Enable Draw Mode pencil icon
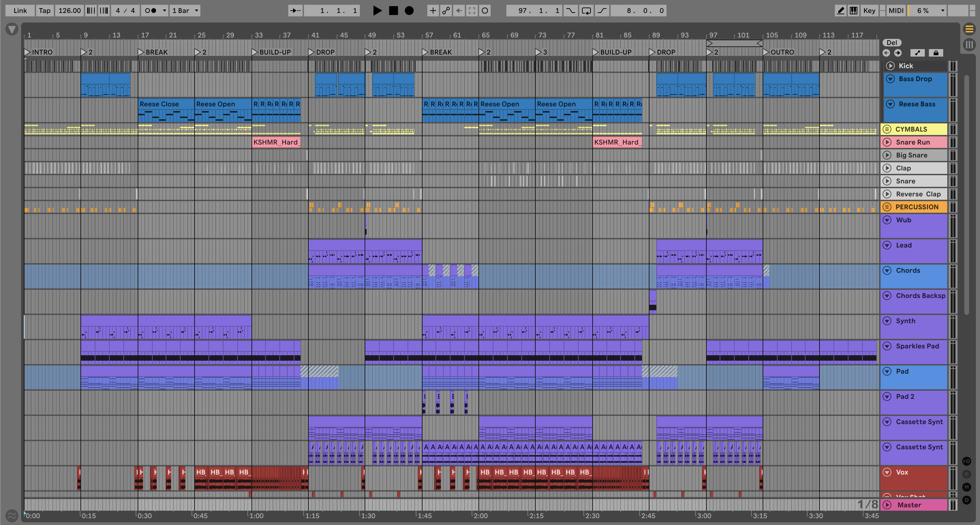The image size is (980, 525). click(x=840, y=11)
